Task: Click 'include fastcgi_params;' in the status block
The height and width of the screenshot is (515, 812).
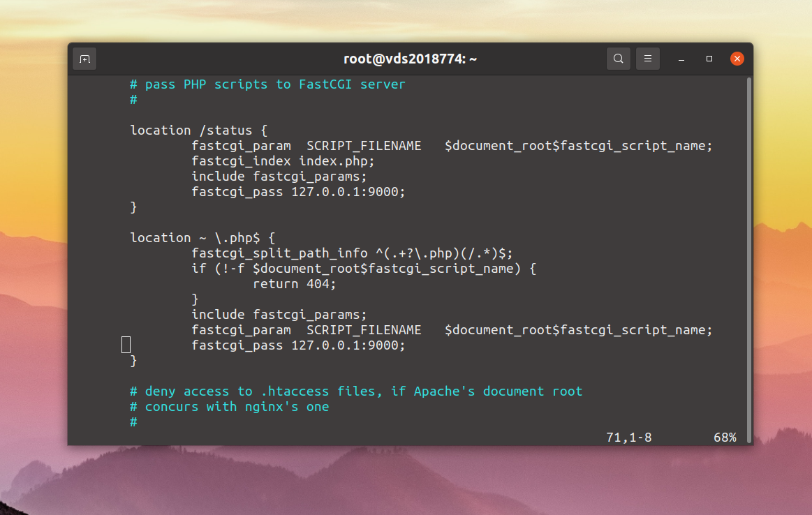Action: coord(279,177)
